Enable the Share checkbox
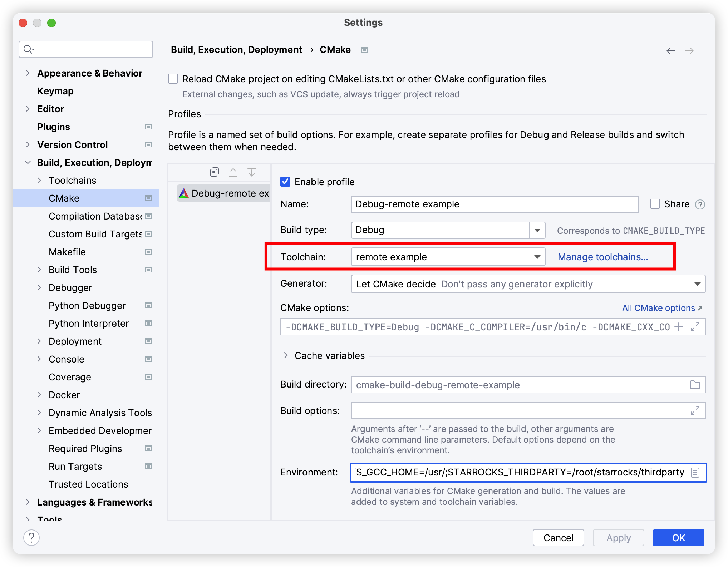Image resolution: width=728 pixels, height=567 pixels. (655, 204)
